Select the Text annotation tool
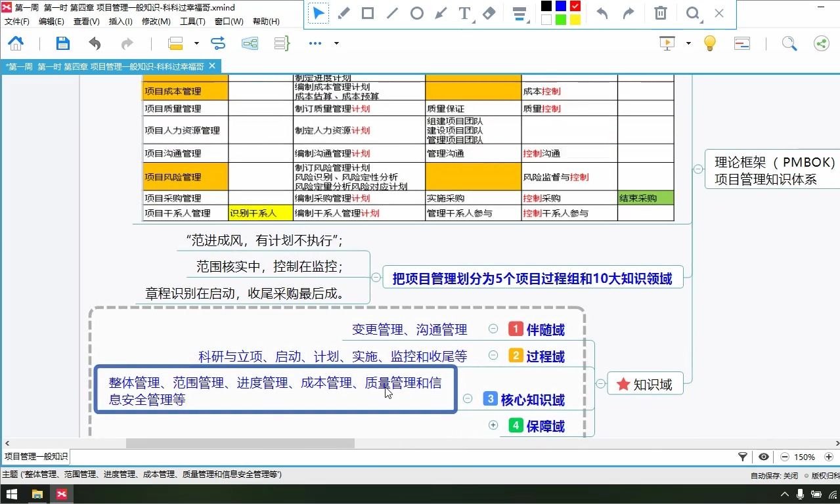The height and width of the screenshot is (504, 840). (465, 12)
